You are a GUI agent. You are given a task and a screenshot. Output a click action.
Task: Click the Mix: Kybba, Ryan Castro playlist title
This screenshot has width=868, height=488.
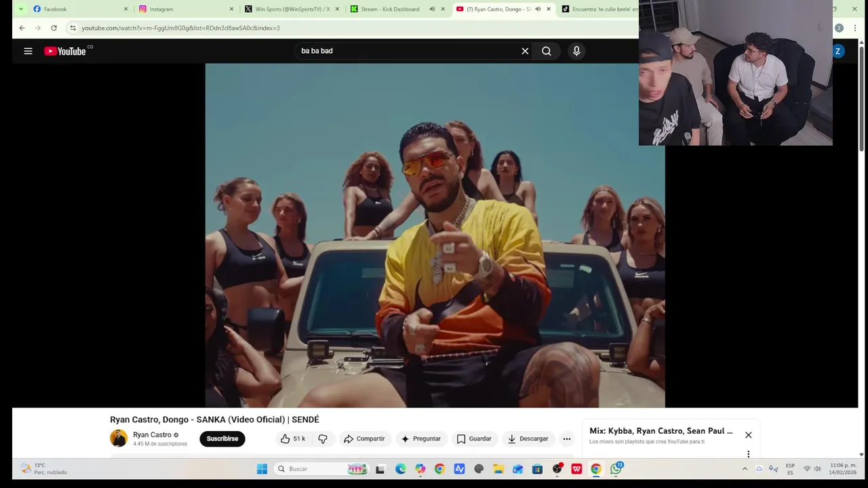click(x=661, y=431)
